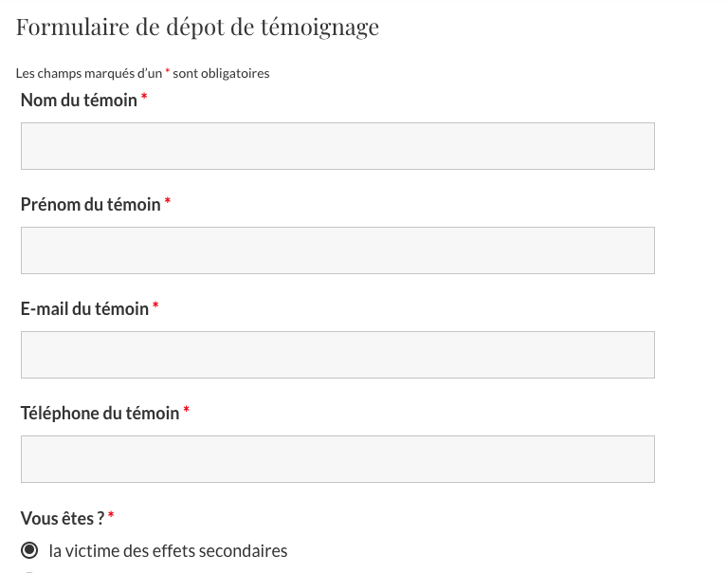Click the text 'la victime des effets secondaires'
728x573 pixels.
pyautogui.click(x=168, y=550)
